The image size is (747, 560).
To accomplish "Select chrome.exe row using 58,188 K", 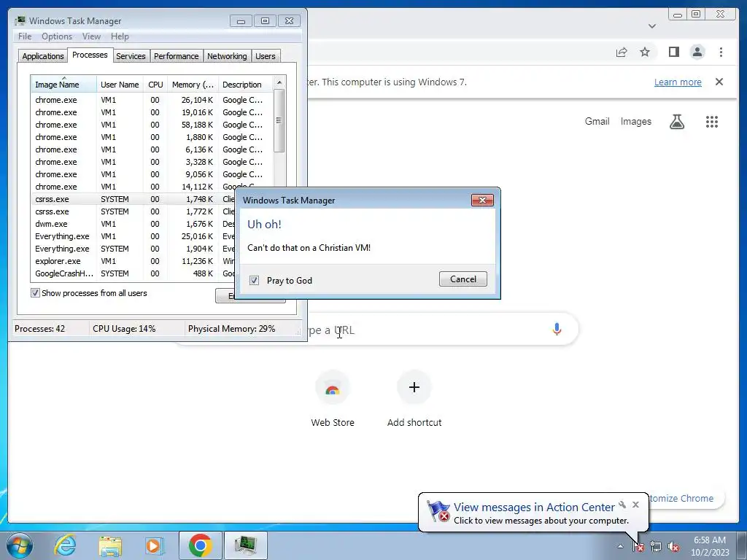I will click(152, 125).
